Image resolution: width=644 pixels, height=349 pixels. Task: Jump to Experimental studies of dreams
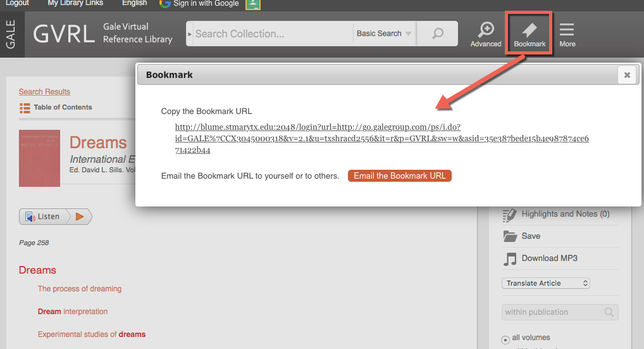(x=92, y=334)
